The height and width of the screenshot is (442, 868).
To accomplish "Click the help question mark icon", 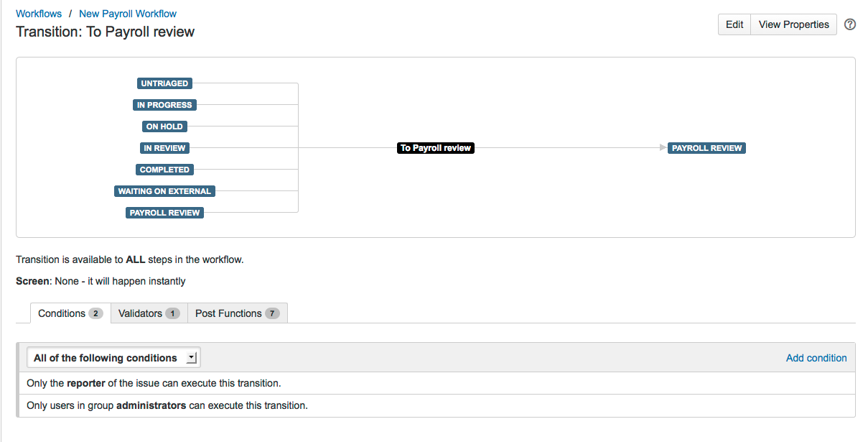I will point(850,24).
